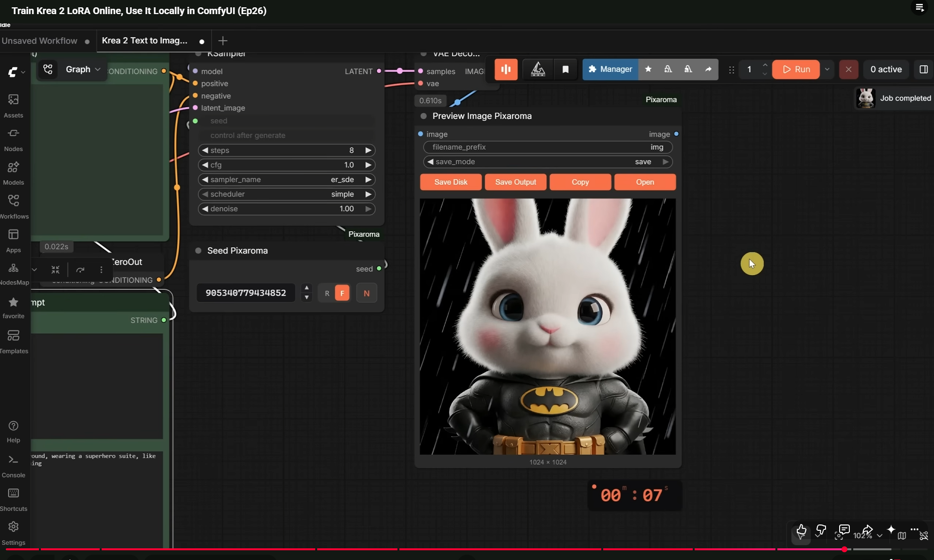Click the denoise value slider
The height and width of the screenshot is (560, 934).
[x=287, y=209]
